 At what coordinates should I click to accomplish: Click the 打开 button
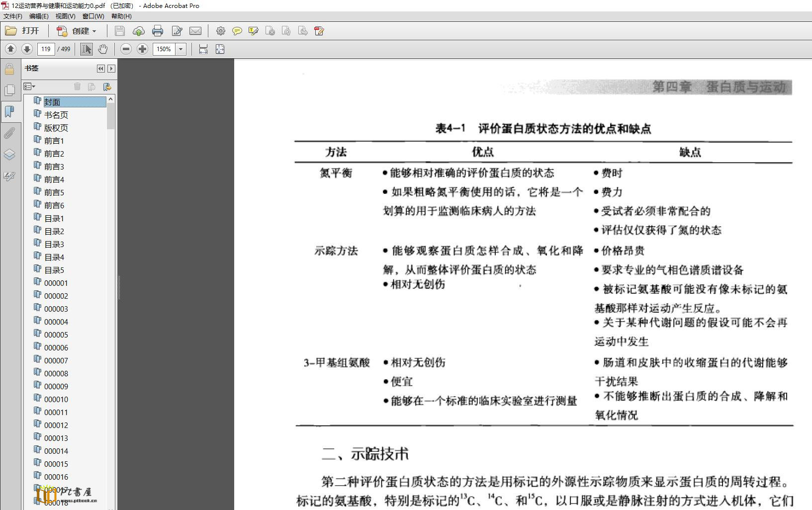(22, 31)
